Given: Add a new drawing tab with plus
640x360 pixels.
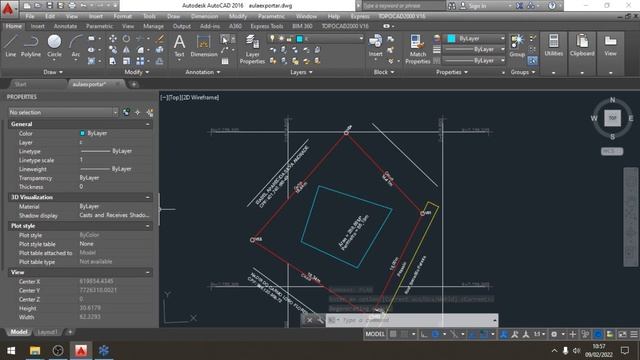Looking at the screenshot, I should coord(133,84).
